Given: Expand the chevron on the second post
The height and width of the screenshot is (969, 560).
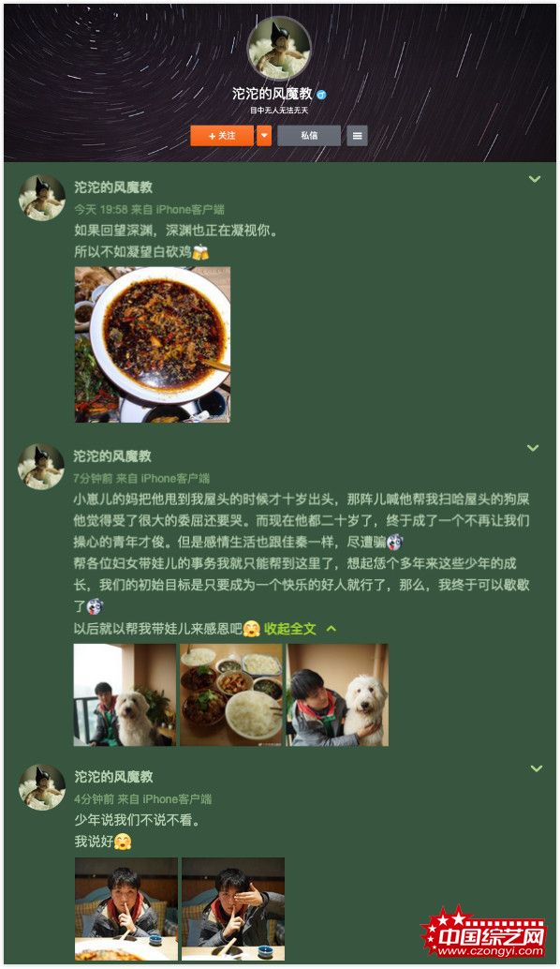Looking at the screenshot, I should (x=533, y=448).
